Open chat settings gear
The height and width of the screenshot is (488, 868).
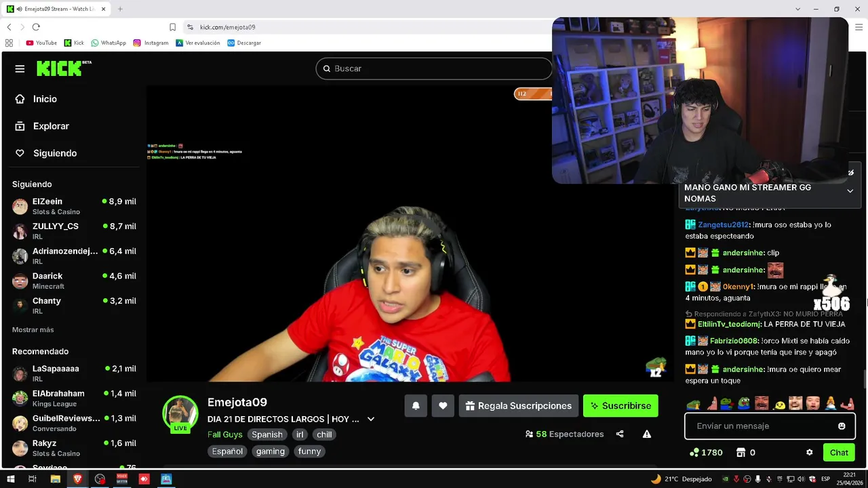click(x=809, y=452)
